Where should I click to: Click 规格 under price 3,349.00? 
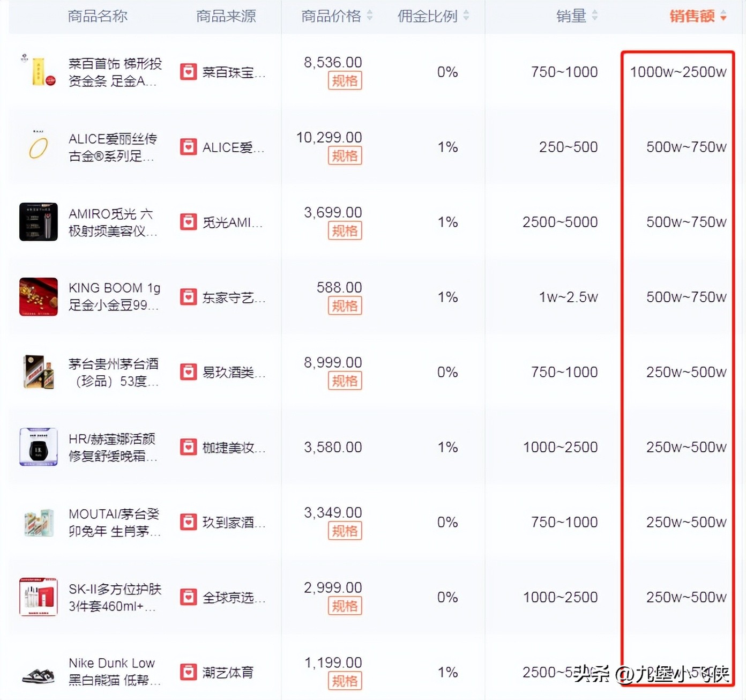[345, 531]
